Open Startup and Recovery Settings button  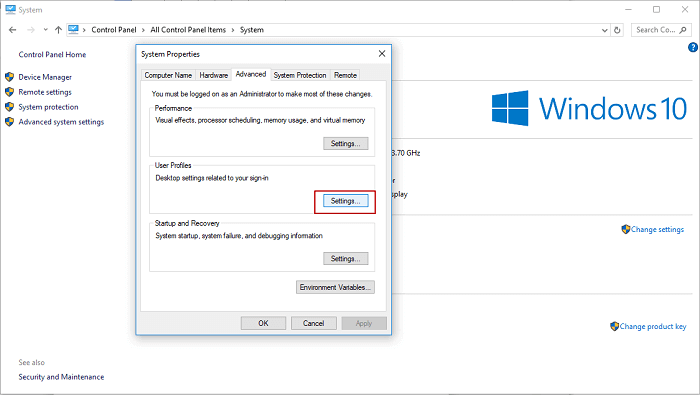(346, 259)
